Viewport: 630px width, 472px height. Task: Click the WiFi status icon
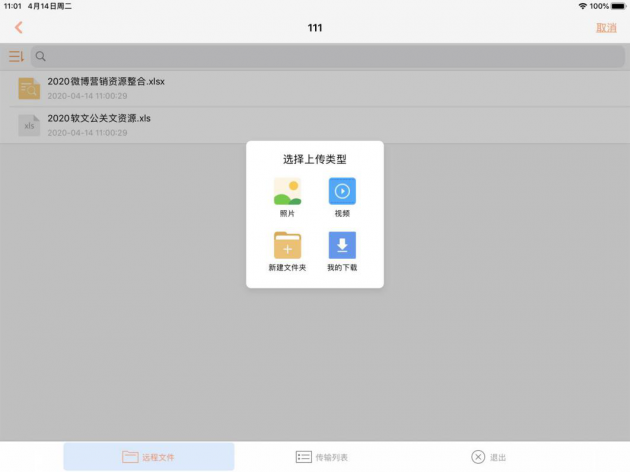point(583,6)
